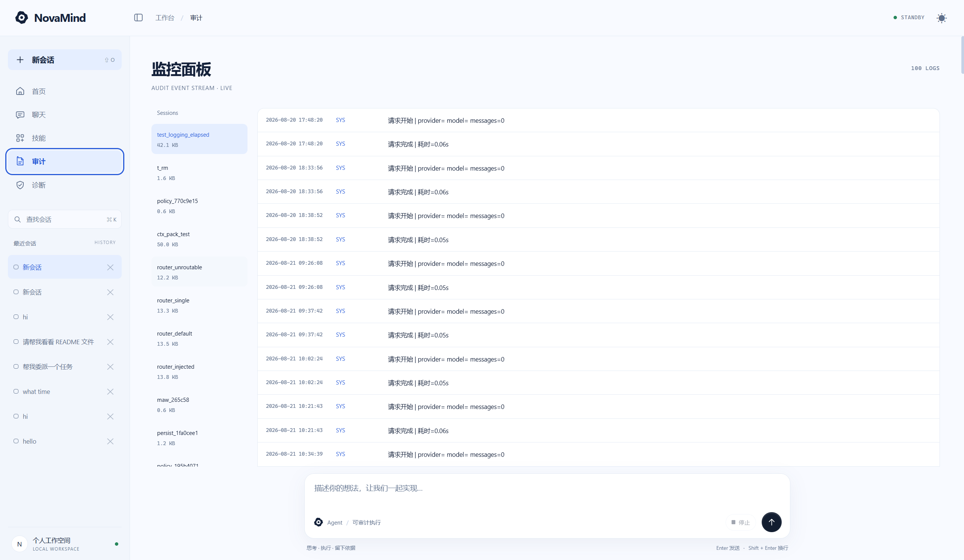Close the second 新会话 conversation

click(110, 292)
